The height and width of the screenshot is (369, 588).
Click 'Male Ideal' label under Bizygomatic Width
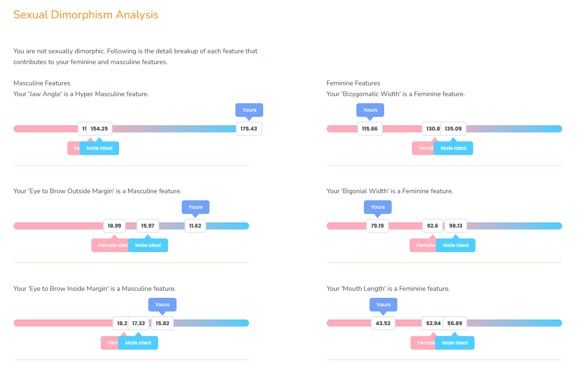click(453, 148)
